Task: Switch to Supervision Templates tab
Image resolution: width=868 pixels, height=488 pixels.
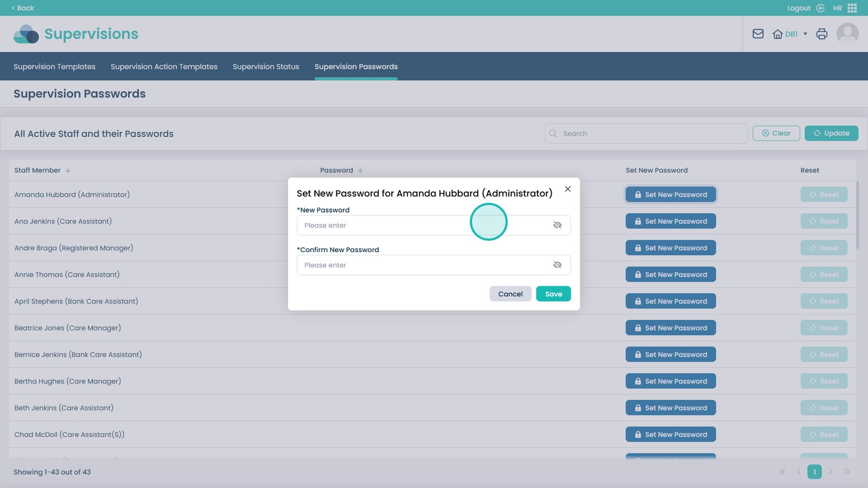Action: (54, 67)
